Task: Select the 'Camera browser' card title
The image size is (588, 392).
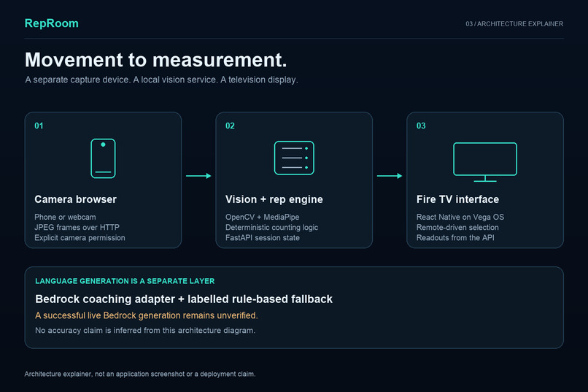Action: (75, 199)
